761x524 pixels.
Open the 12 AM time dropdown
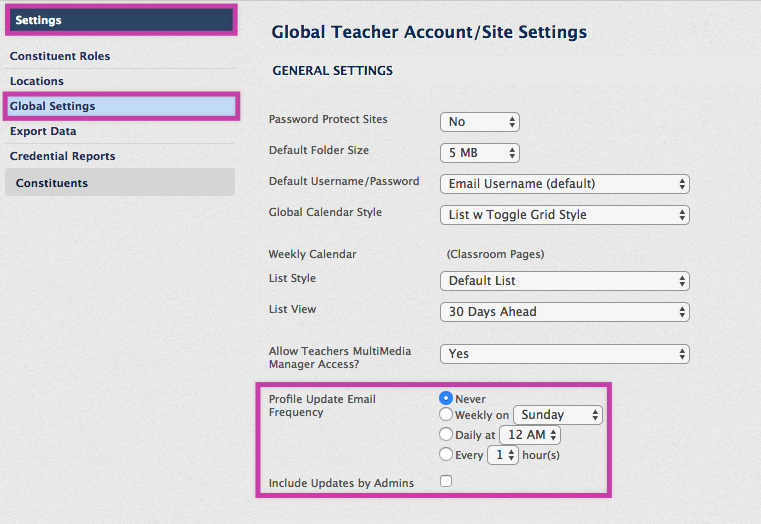click(x=530, y=435)
